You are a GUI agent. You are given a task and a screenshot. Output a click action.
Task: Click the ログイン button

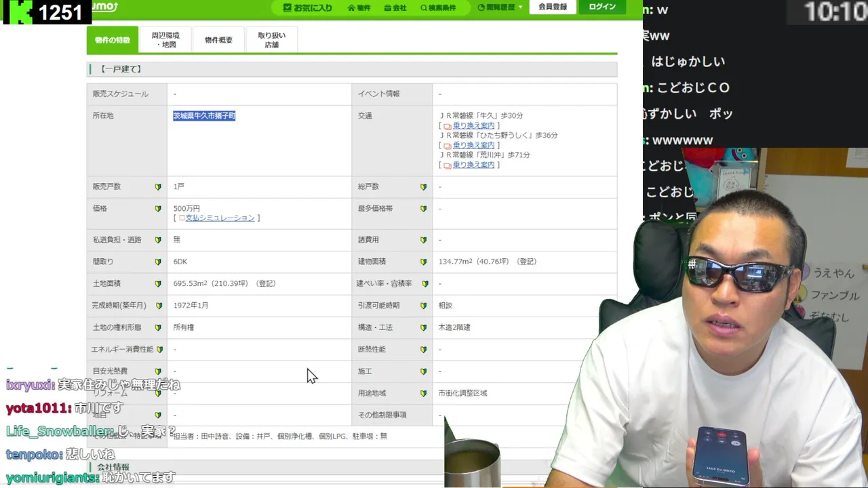[x=602, y=7]
